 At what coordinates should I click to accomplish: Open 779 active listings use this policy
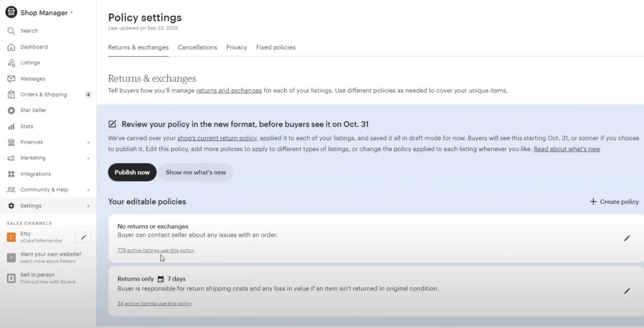coord(156,251)
